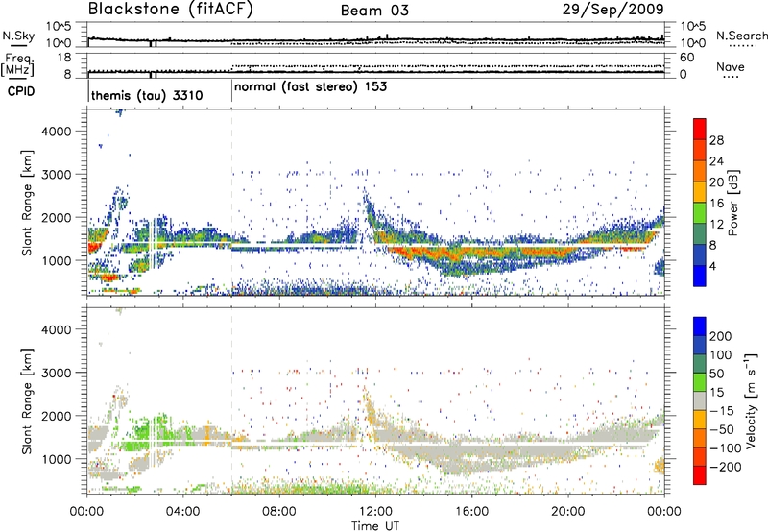Click 'normal (fast stereo) 153' CPID text
The image size is (768, 532).
(310, 86)
